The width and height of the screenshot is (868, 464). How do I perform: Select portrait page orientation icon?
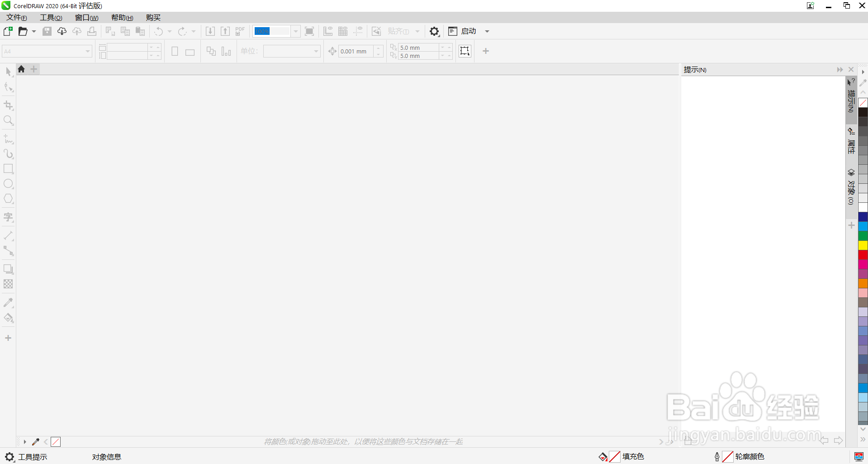tap(175, 51)
